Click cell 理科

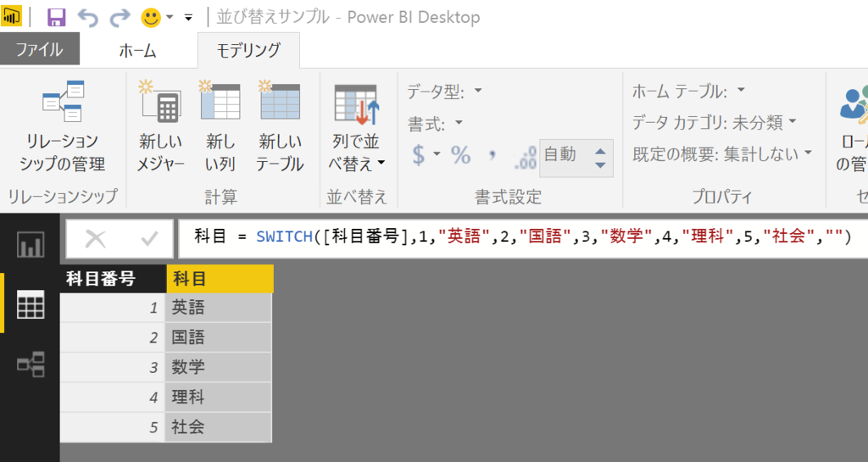[x=218, y=398]
